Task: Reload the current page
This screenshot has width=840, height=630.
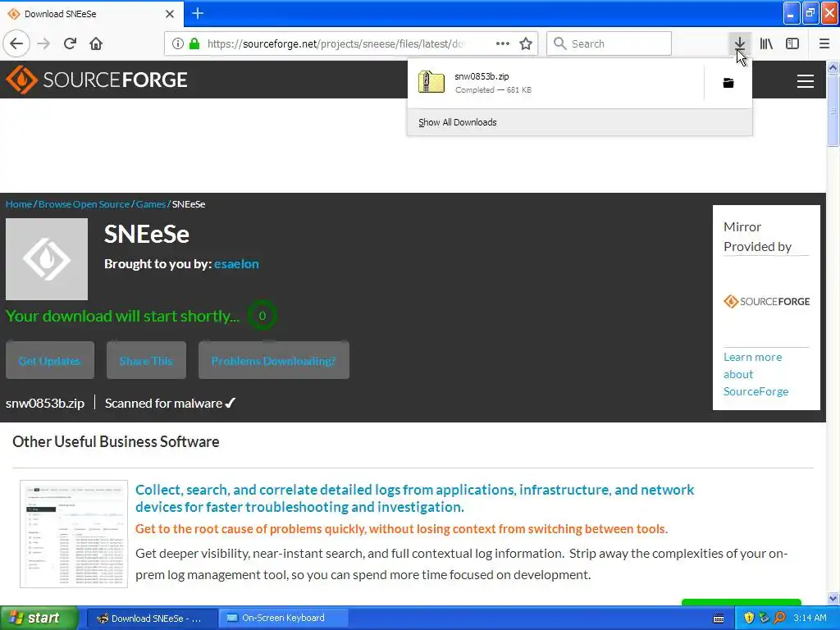Action: [x=70, y=43]
